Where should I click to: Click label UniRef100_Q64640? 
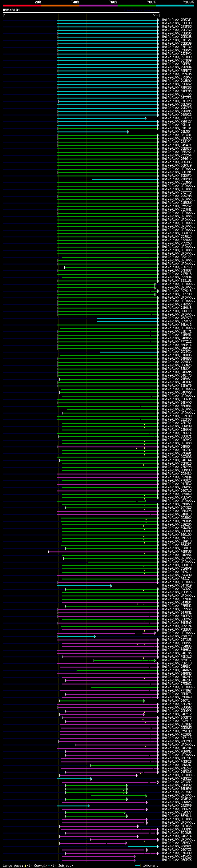177,159
